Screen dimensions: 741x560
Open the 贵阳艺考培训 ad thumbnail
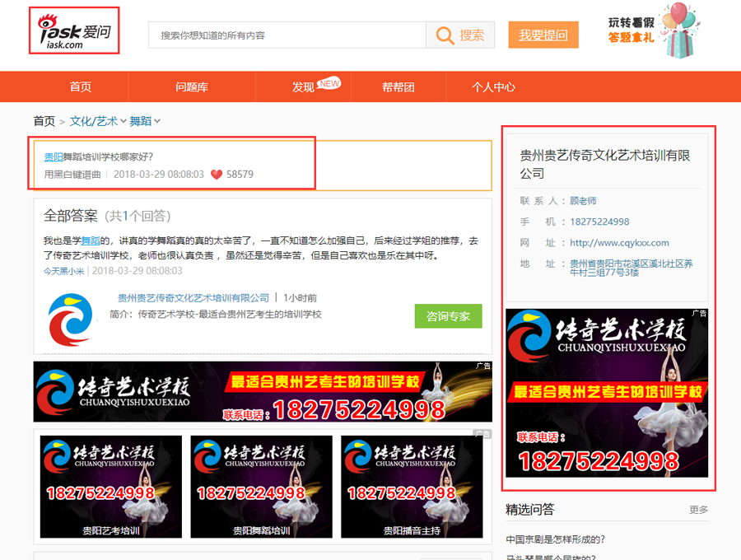[111, 487]
